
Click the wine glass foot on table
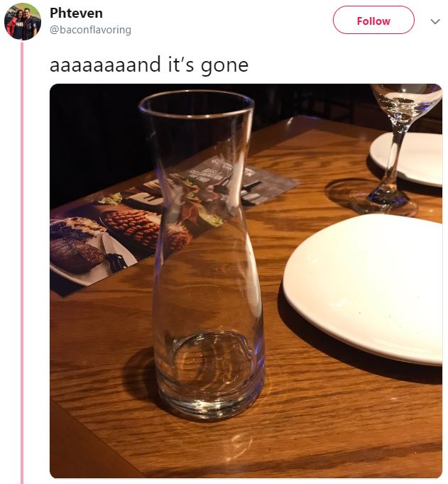tap(383, 202)
